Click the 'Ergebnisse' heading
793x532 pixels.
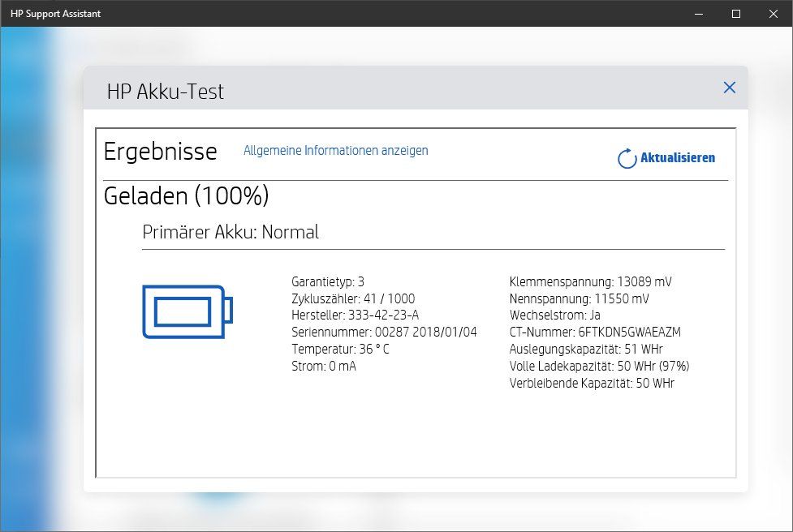click(x=161, y=152)
